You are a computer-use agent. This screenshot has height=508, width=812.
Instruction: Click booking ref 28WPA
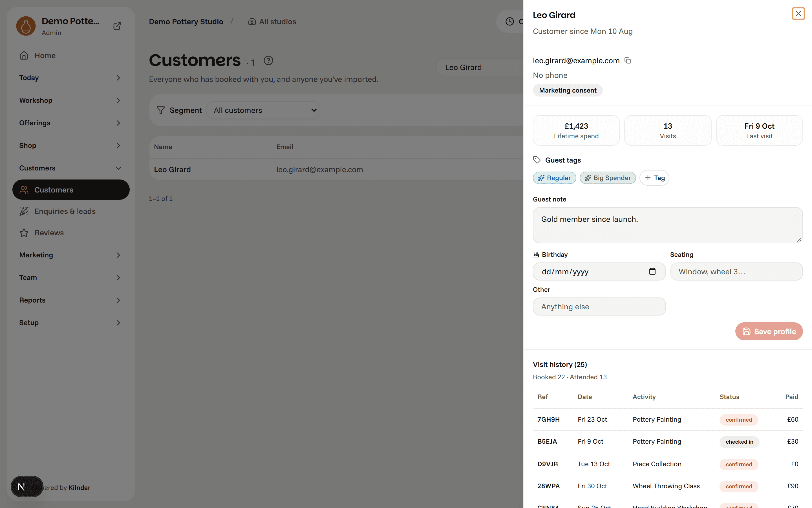pos(548,486)
